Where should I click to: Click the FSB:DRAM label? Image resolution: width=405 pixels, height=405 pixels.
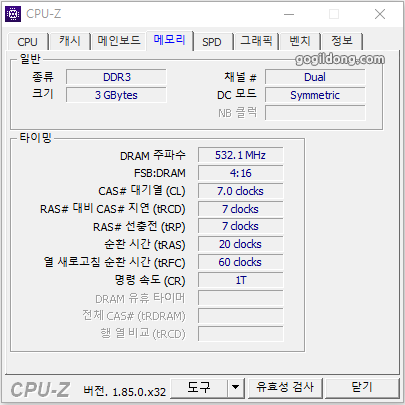tap(160, 173)
